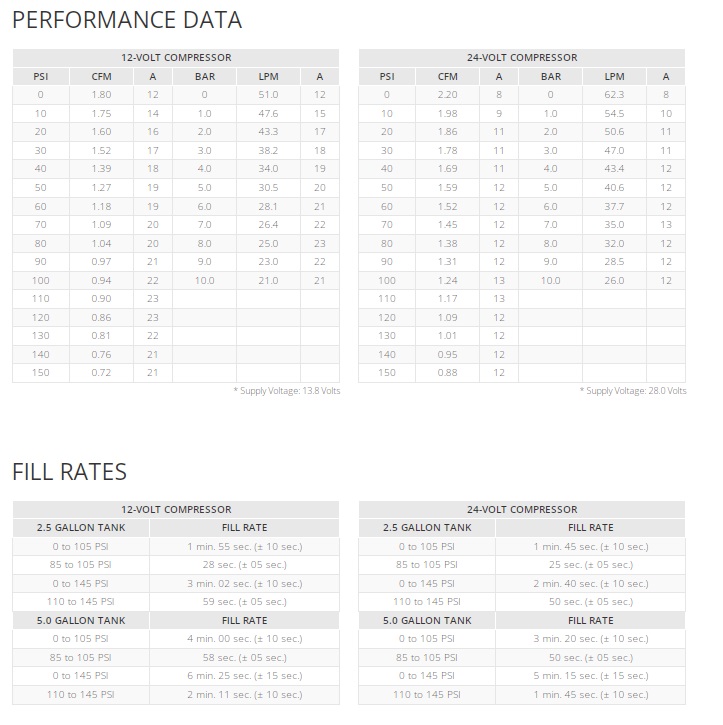Select the 3 min. 20 sec. fill rate
The image size is (723, 725).
pos(590,638)
